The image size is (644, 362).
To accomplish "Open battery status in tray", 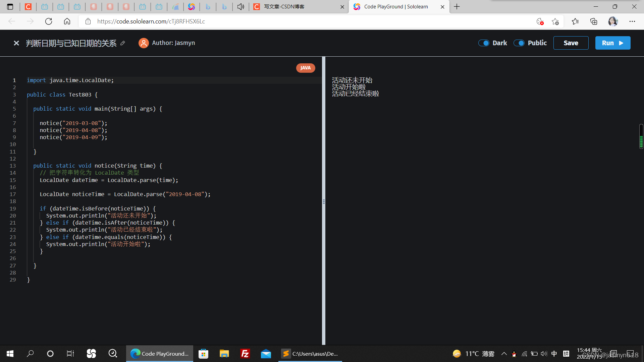I will coord(534,354).
